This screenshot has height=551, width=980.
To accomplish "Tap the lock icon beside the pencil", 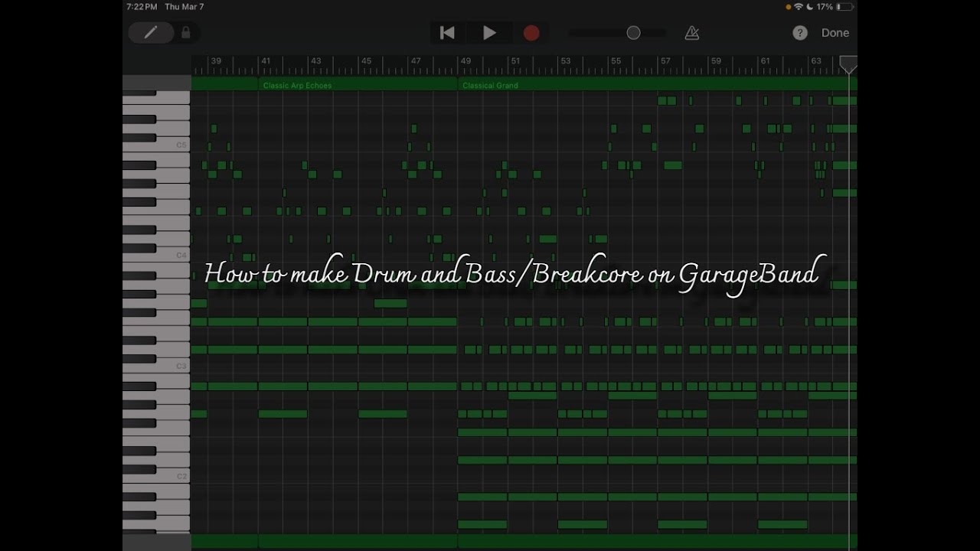I will coord(185,32).
